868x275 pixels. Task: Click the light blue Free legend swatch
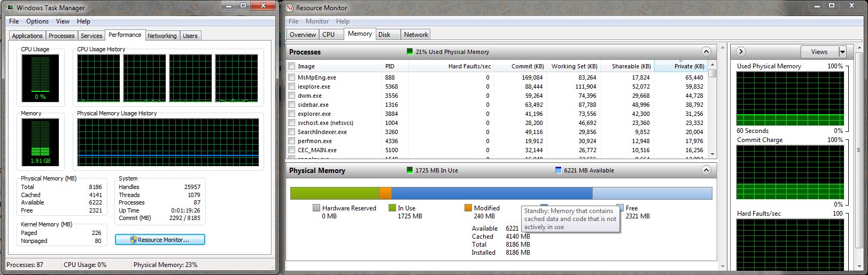pos(620,208)
